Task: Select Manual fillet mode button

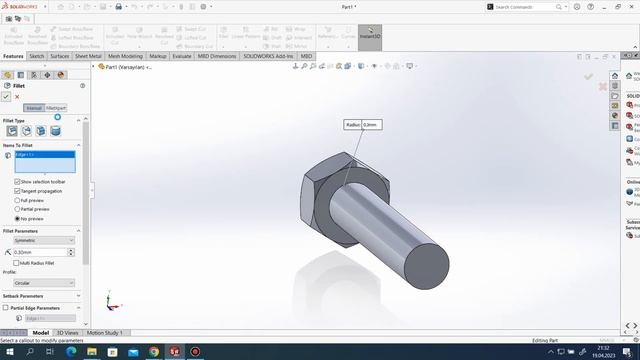Action: [x=34, y=108]
